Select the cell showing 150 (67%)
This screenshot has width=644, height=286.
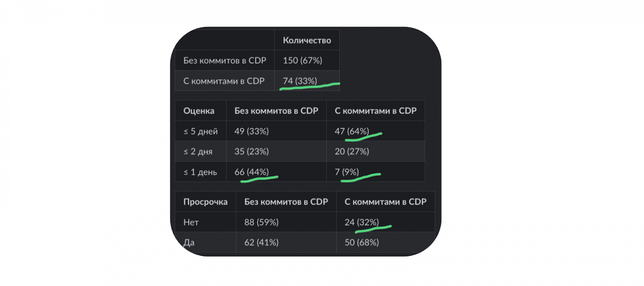302,61
